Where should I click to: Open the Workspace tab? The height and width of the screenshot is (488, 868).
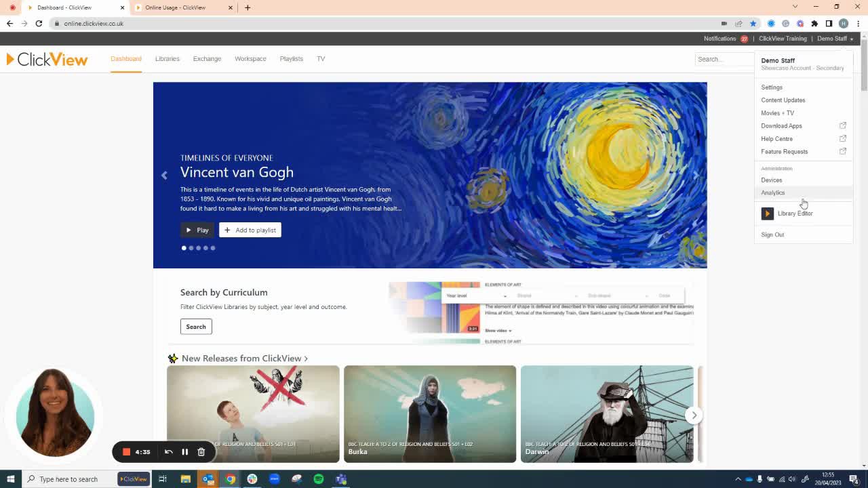click(250, 59)
